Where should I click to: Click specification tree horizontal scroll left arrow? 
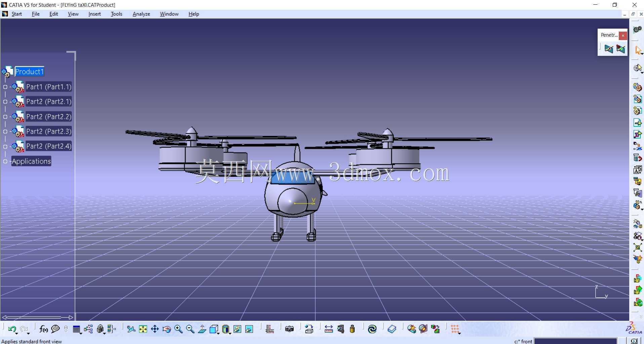coord(4,317)
